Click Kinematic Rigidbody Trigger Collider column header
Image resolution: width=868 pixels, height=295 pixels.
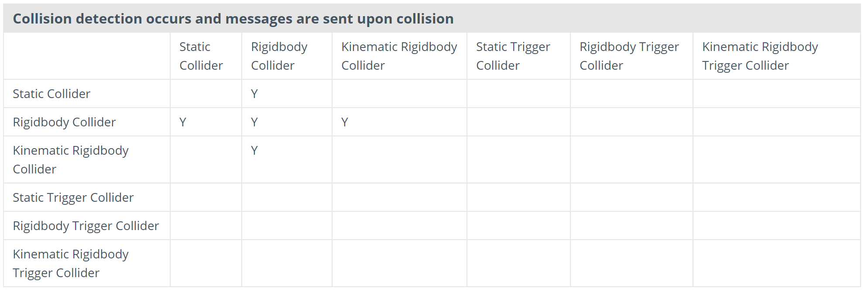click(x=760, y=56)
